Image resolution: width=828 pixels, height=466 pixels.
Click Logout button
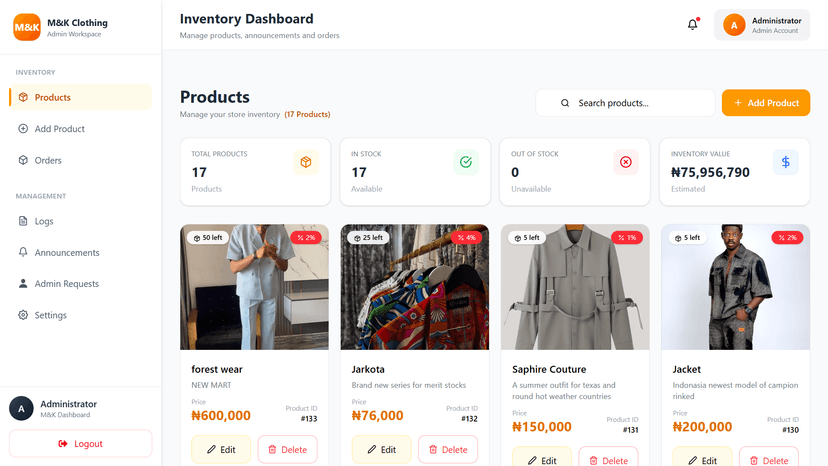80,444
